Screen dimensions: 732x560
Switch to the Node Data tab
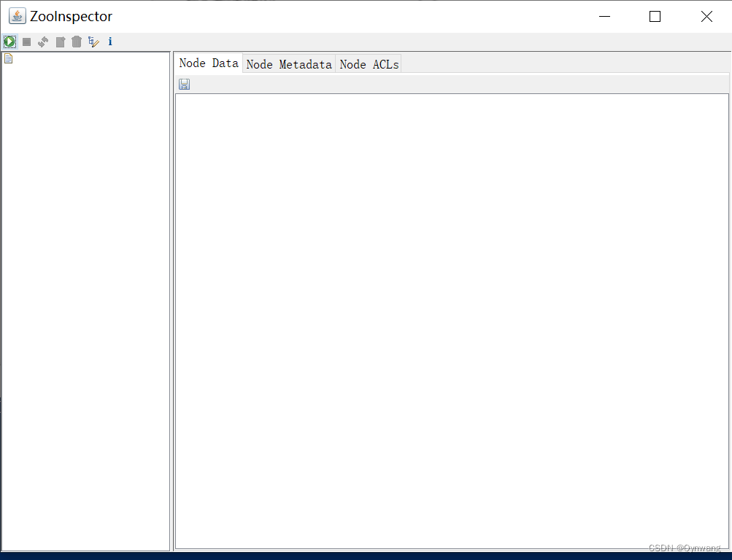[x=209, y=63]
